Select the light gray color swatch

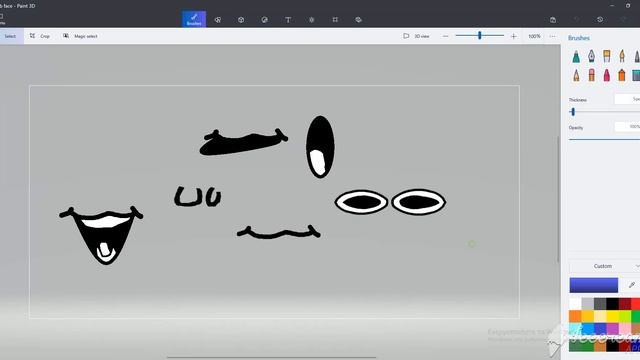[x=587, y=304]
